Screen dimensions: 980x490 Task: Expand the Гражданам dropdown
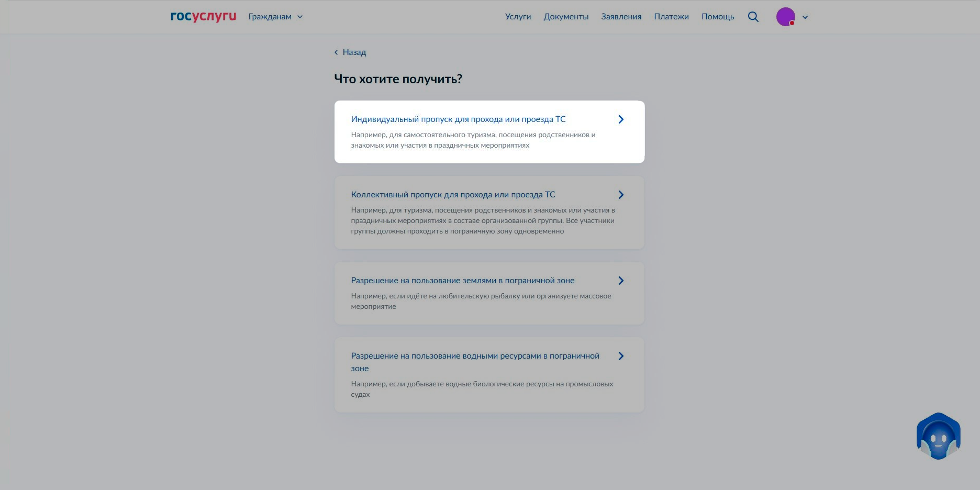(x=275, y=17)
